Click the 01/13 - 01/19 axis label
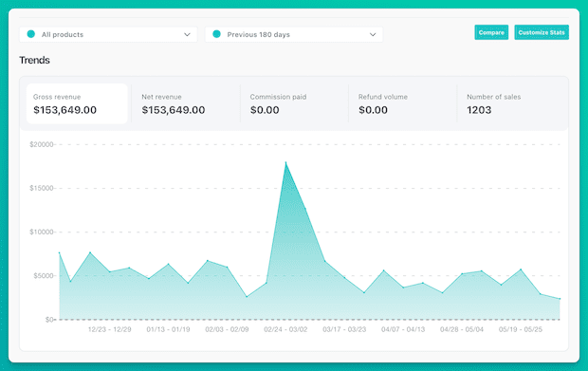 click(169, 329)
